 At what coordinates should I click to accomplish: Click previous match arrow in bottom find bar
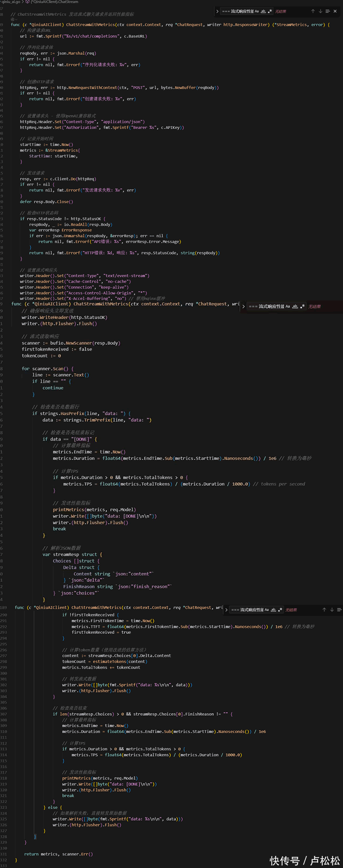[x=324, y=610]
